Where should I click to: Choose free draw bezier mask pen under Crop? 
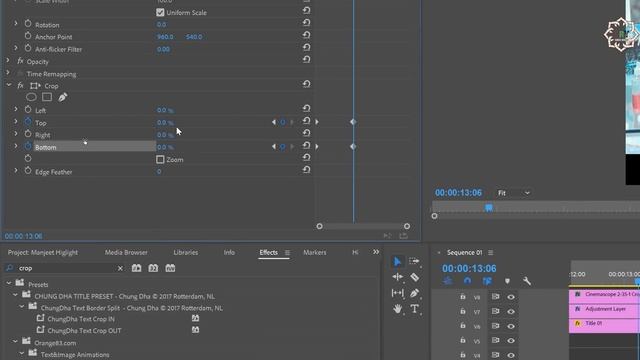(62, 97)
